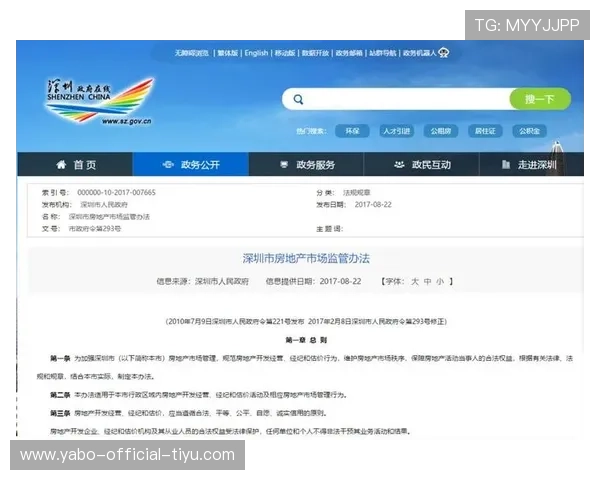Click the magnifier icon in search box
The height and width of the screenshot is (480, 600).
[x=298, y=100]
